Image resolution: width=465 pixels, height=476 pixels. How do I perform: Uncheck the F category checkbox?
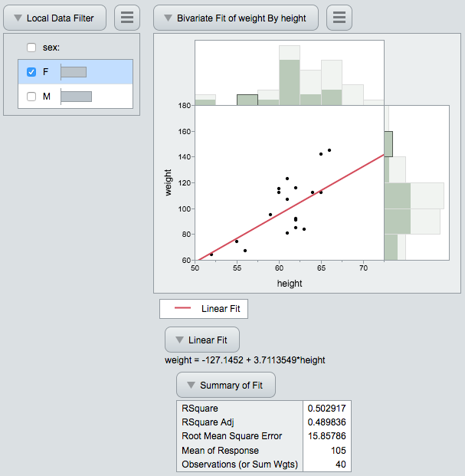(31, 72)
